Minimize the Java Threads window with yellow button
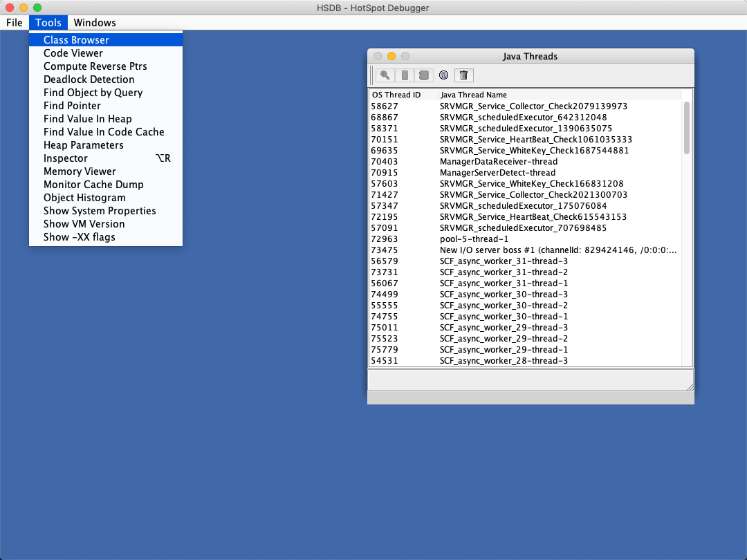This screenshot has height=560, width=747. (x=391, y=56)
